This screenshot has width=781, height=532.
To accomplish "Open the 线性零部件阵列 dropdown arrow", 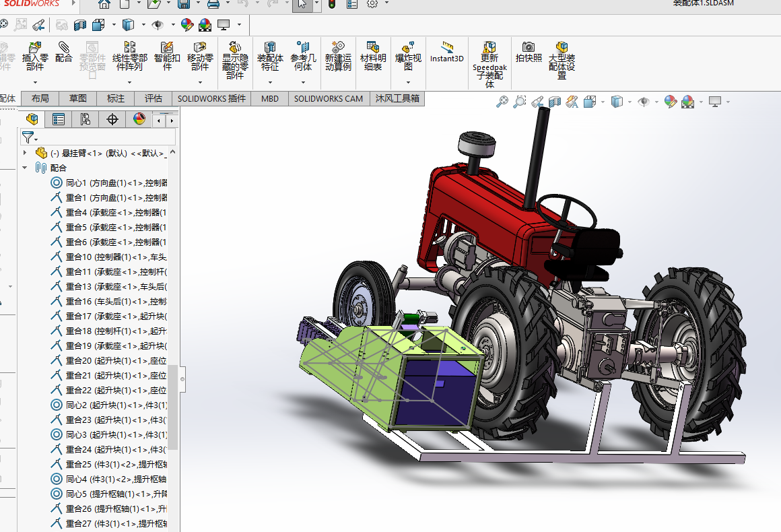I will pos(130,81).
